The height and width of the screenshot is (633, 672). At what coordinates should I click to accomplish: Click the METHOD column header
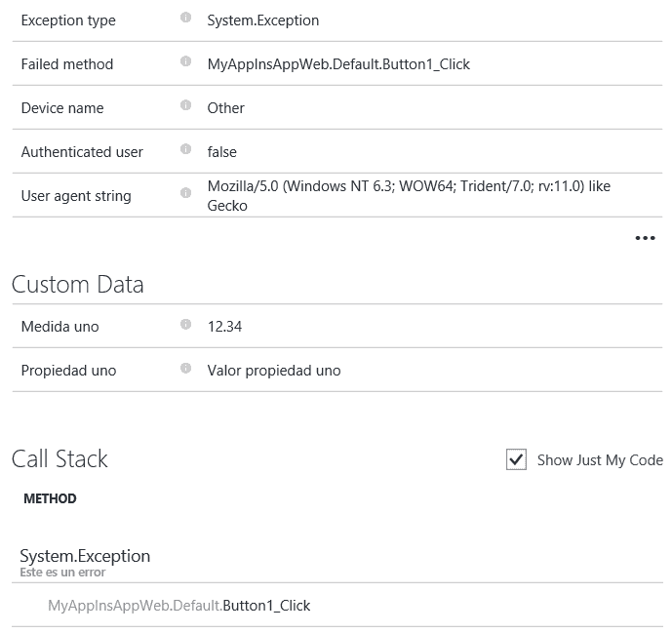(x=50, y=498)
